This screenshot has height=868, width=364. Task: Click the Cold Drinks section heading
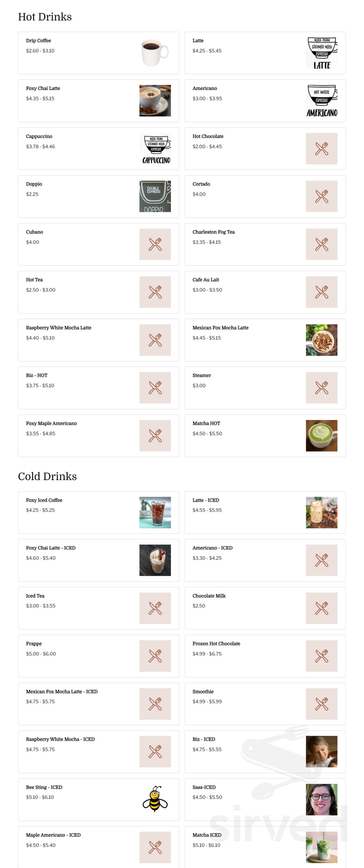[47, 476]
